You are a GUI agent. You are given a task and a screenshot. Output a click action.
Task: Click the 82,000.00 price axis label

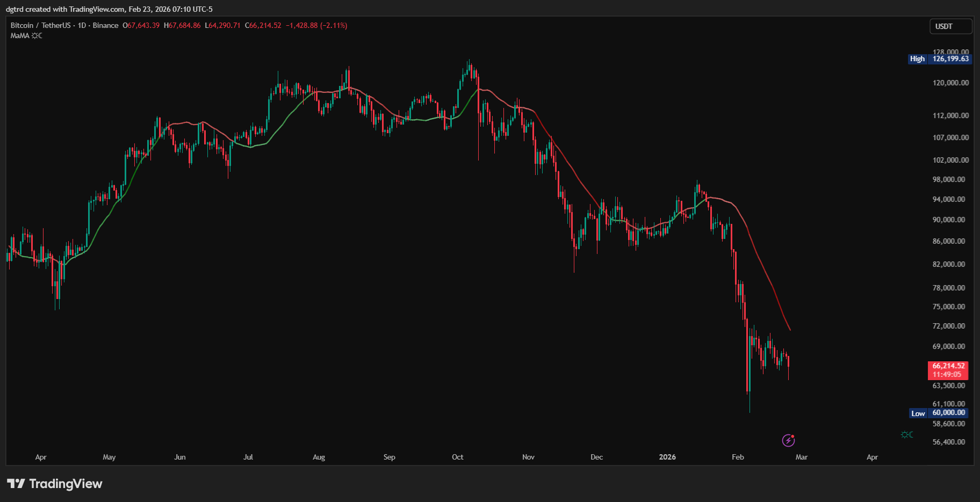949,264
